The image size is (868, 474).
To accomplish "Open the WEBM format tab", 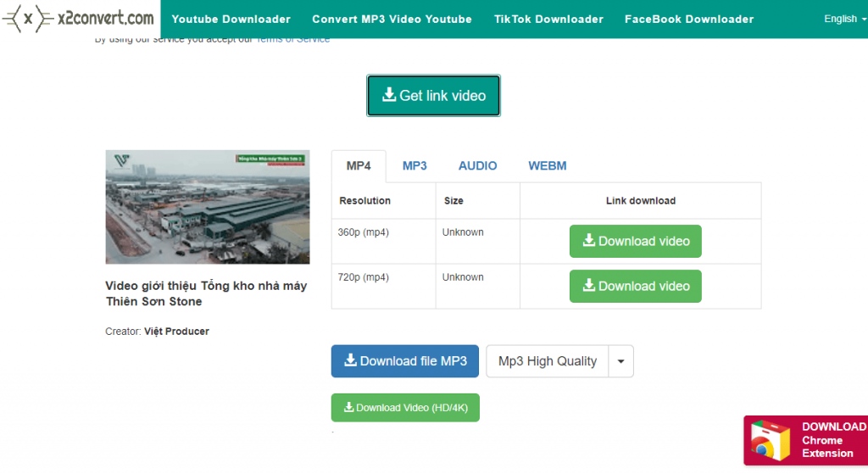I will 547,166.
